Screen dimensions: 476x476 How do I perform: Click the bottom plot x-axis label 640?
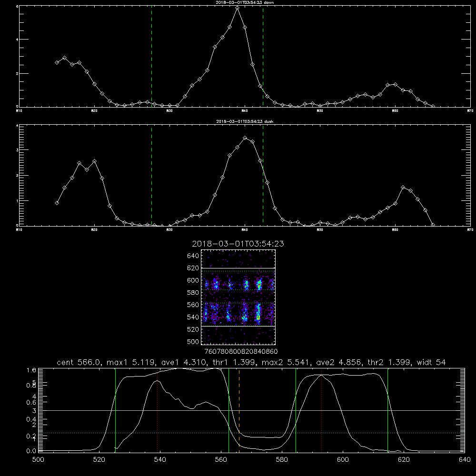point(465,460)
